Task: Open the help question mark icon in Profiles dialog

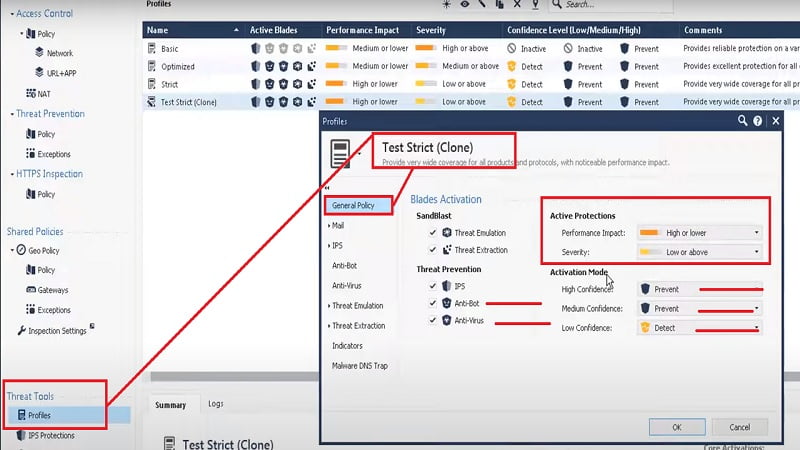Action: [x=758, y=121]
